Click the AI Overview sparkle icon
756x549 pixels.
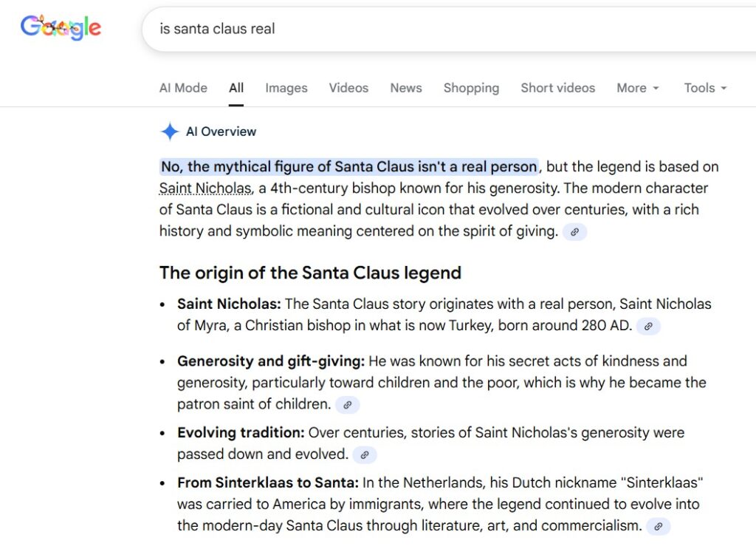coord(169,132)
